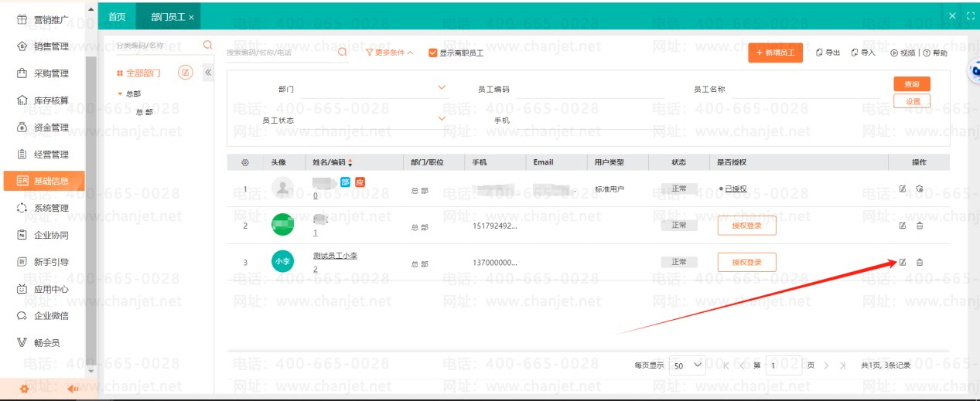This screenshot has height=401, width=980.
Task: Toggle the 显示离职员工 checkbox
Action: [x=433, y=53]
